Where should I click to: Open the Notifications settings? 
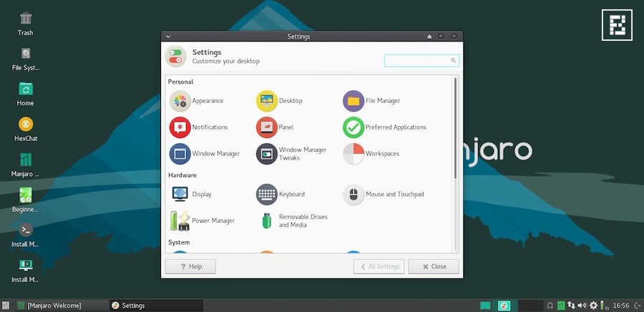coord(180,127)
